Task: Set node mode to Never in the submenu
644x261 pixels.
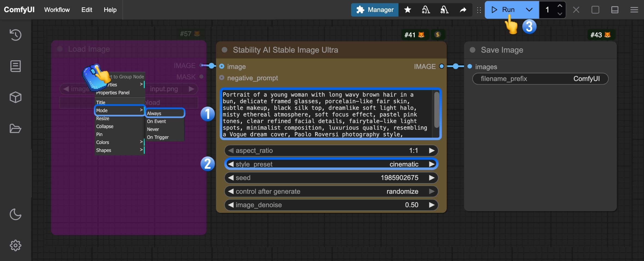Action: tap(153, 129)
